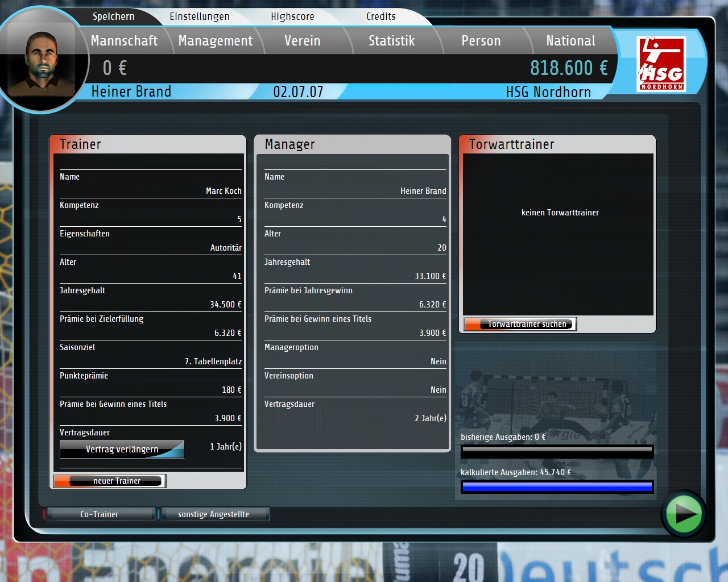The width and height of the screenshot is (728, 582).
Task: Show the Credits
Action: pyautogui.click(x=380, y=16)
